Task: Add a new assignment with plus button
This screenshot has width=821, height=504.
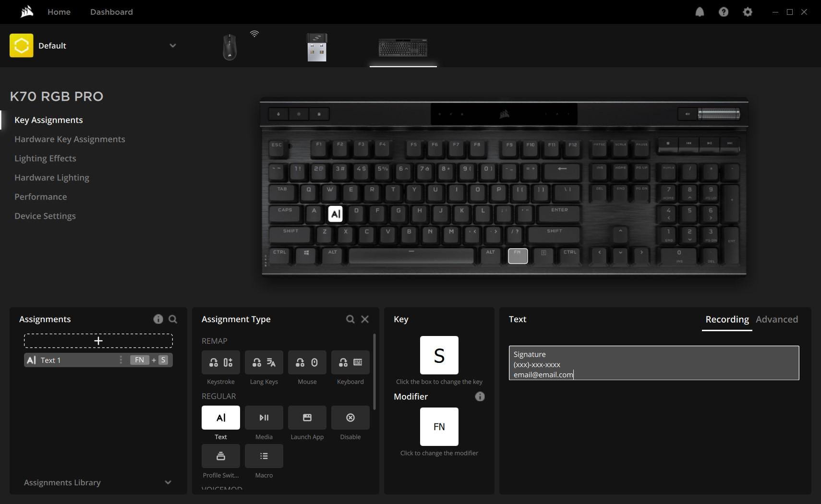Action: [x=98, y=341]
